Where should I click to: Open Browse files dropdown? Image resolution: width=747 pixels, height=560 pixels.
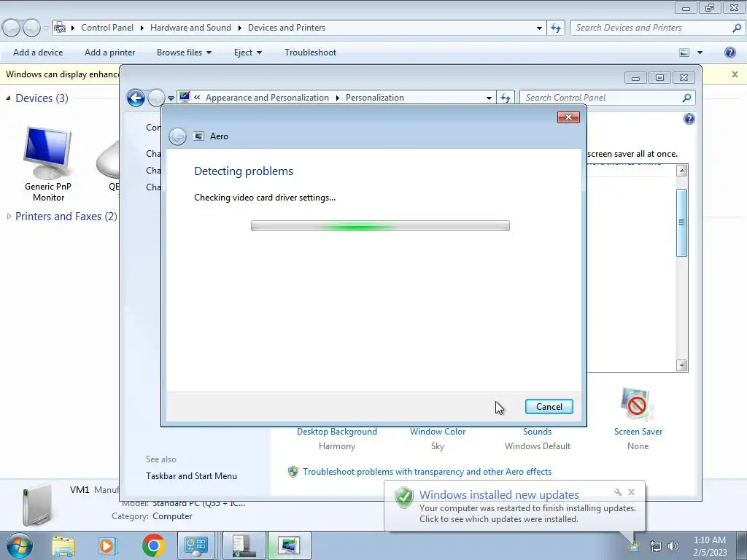pyautogui.click(x=184, y=52)
